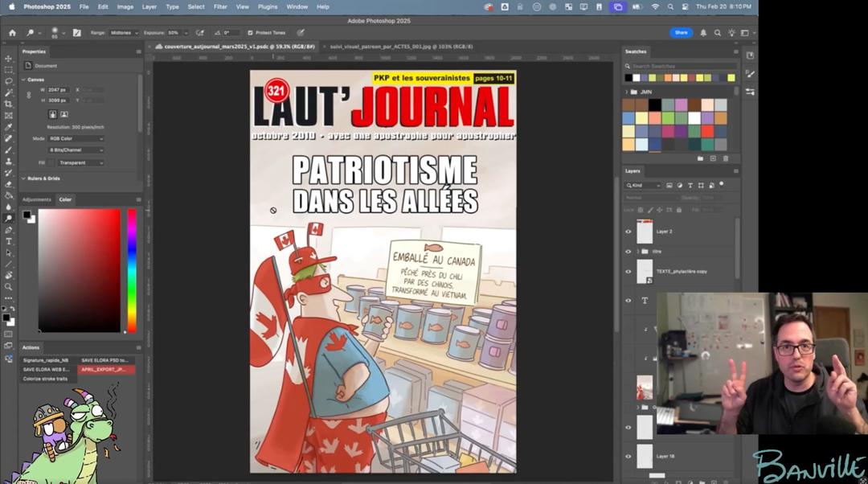Hide the titre layer group

[x=628, y=252]
